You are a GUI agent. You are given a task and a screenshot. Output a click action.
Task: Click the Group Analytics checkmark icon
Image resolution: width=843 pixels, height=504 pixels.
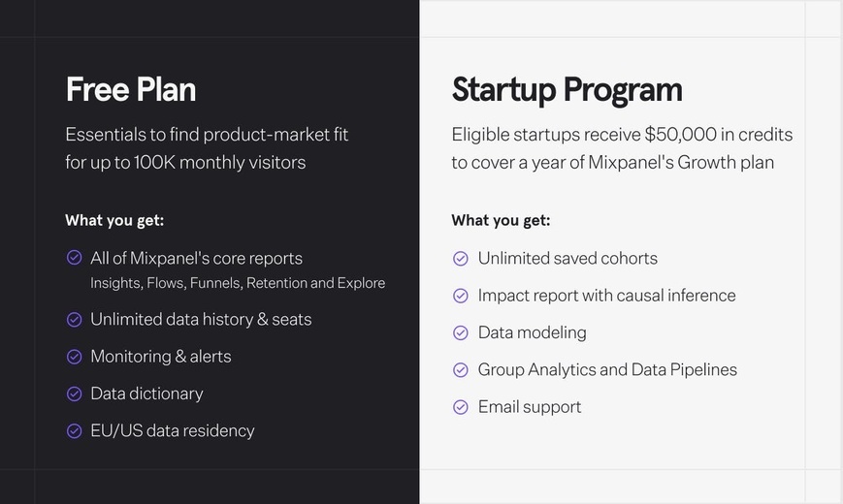[x=461, y=369]
